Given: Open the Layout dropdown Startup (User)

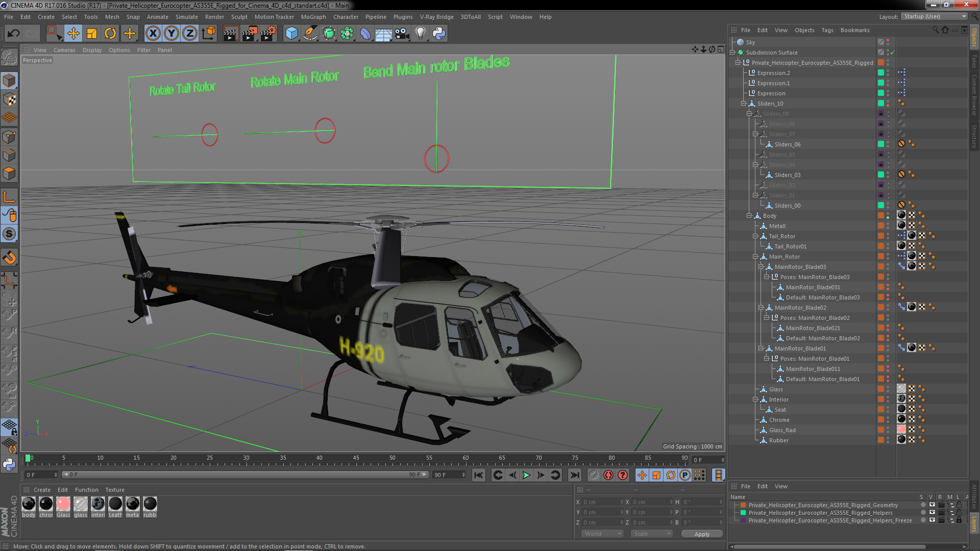Looking at the screenshot, I should [x=935, y=16].
